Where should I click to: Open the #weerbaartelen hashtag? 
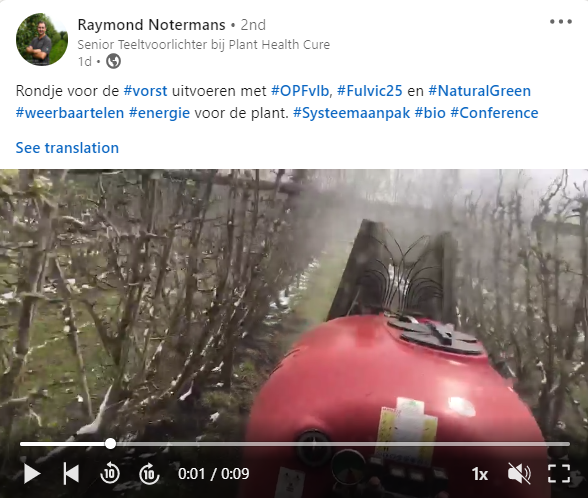point(70,113)
